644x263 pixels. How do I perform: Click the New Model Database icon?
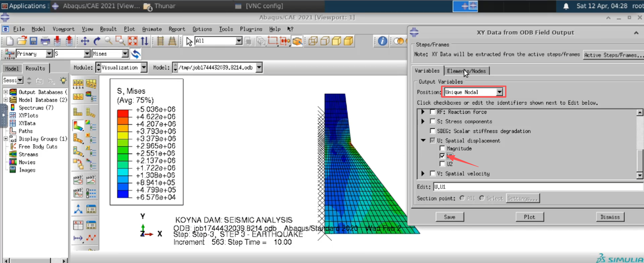[x=10, y=41]
